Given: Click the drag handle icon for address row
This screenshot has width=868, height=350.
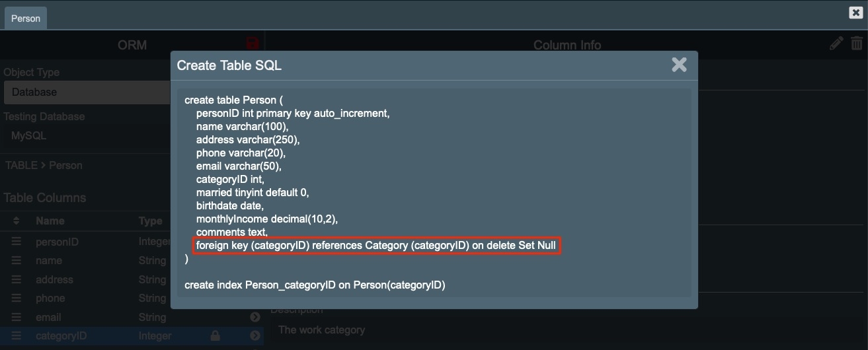Looking at the screenshot, I should (x=17, y=280).
